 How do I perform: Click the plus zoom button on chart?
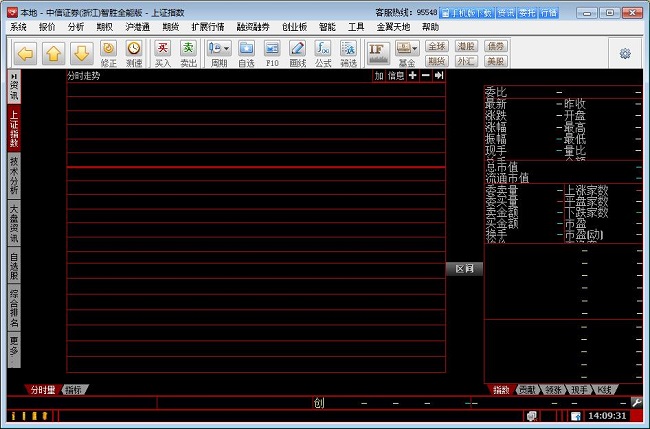413,76
